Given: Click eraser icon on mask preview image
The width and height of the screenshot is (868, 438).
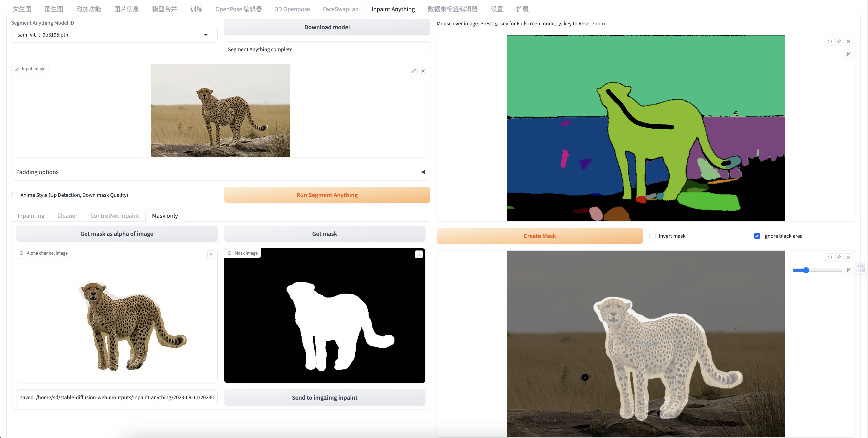Looking at the screenshot, I should pos(839,257).
